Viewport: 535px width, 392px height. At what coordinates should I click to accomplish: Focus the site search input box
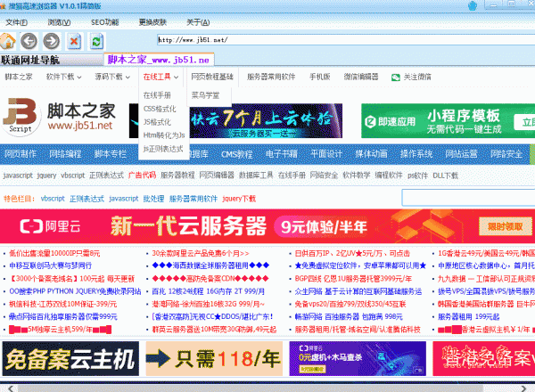[468, 198]
